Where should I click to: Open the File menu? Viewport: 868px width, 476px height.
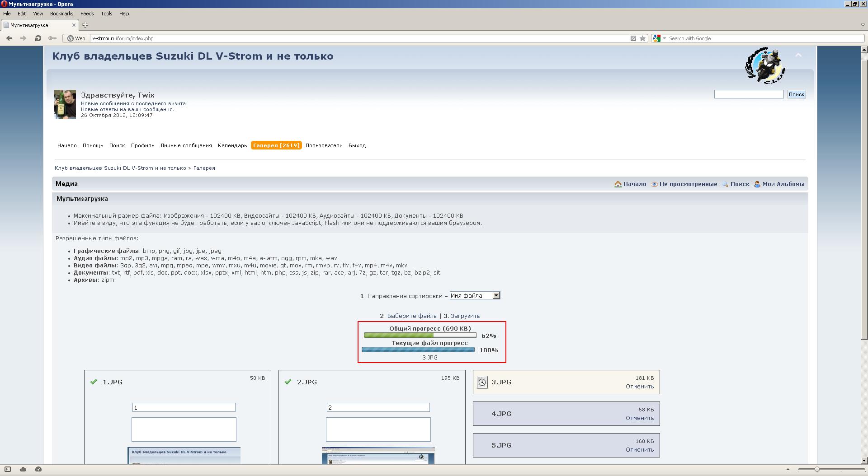[x=7, y=14]
